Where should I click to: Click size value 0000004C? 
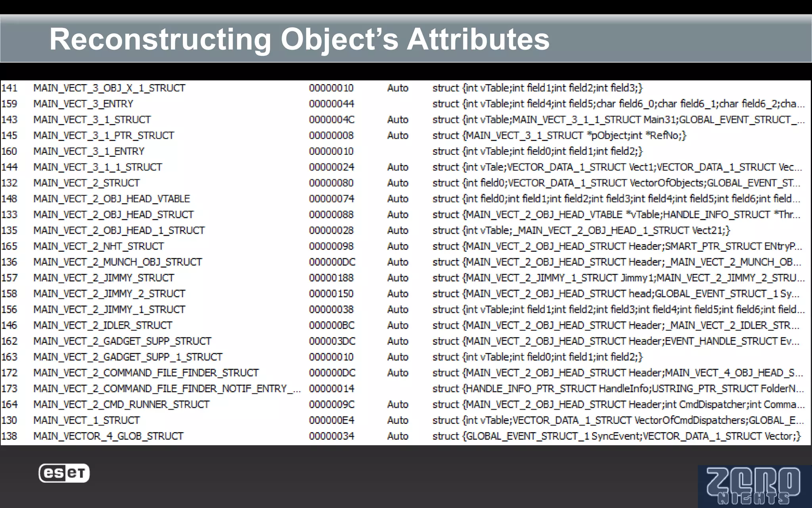(x=332, y=119)
